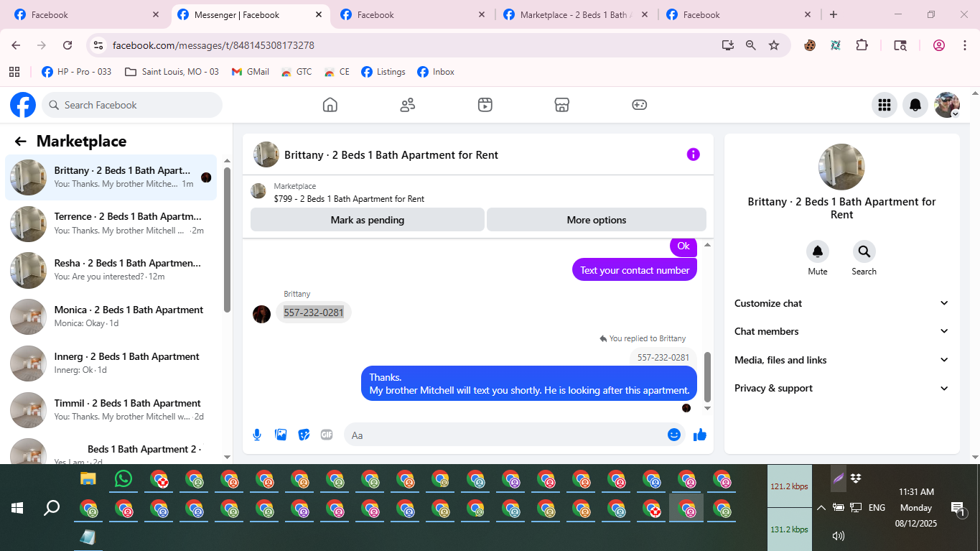Click the chat messages scrollbar thumb

point(707,377)
